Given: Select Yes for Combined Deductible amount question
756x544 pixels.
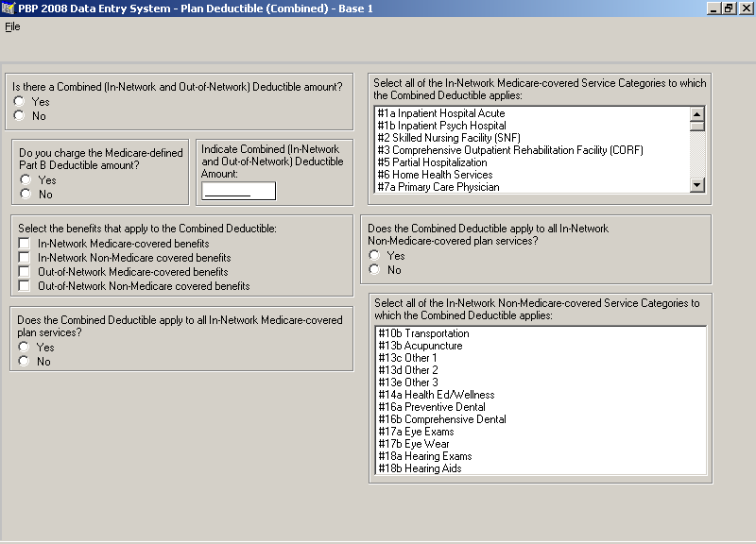Looking at the screenshot, I should click(x=19, y=101).
